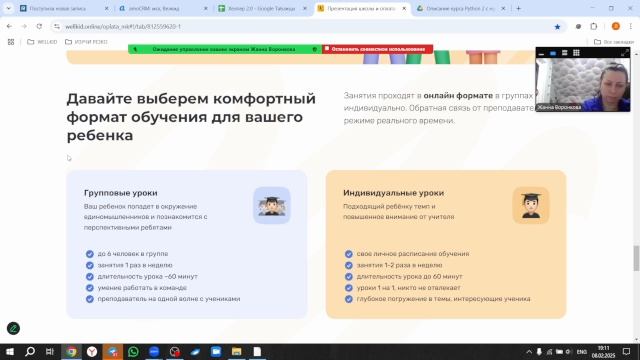The height and width of the screenshot is (360, 640).
Task: Go forward in browser history
Action: [24, 27]
